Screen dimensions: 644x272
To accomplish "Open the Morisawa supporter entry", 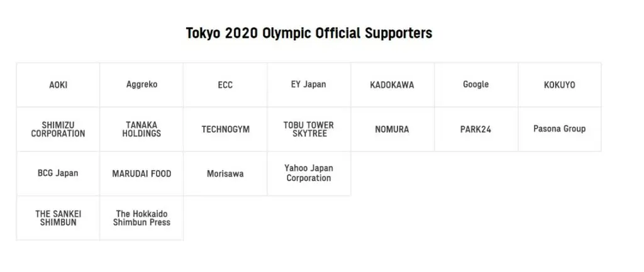I will (225, 173).
